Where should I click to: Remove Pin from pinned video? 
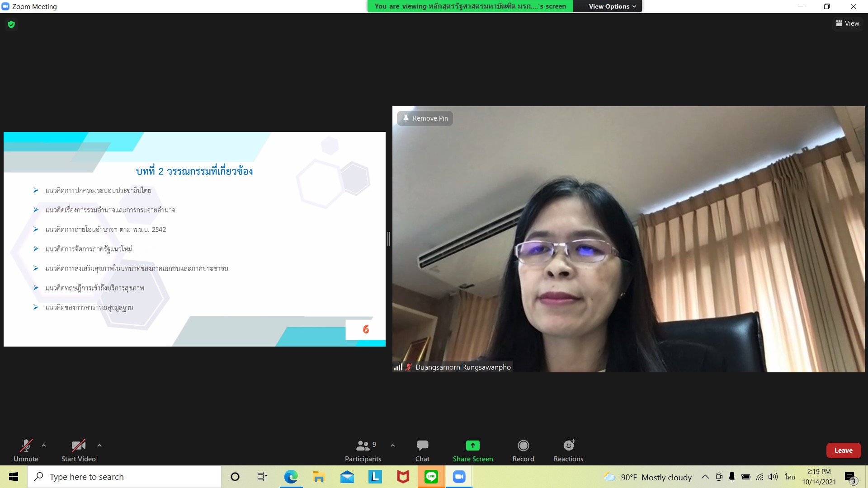coord(425,118)
